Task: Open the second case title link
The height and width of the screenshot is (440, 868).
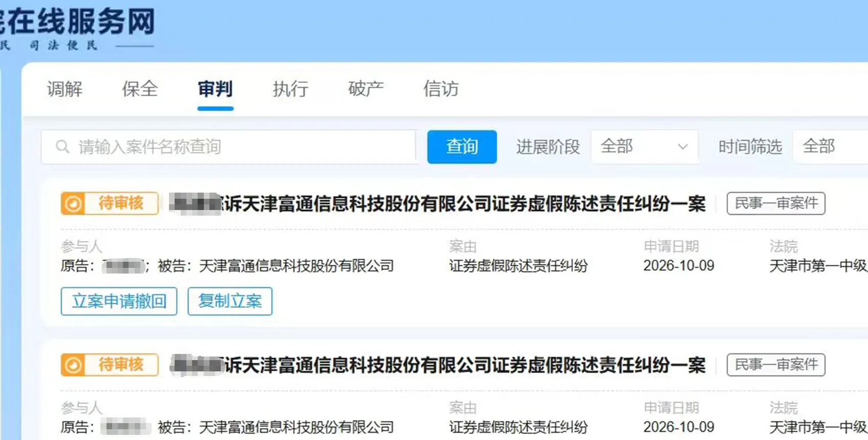Action: tap(438, 365)
